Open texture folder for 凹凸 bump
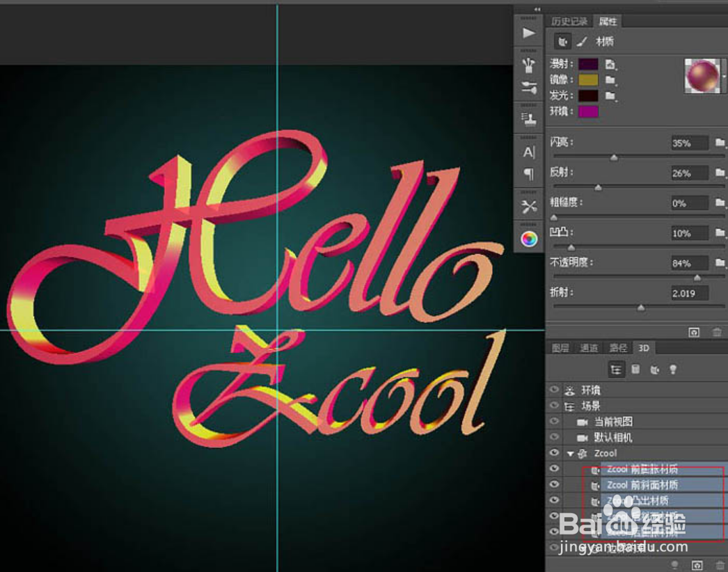The height and width of the screenshot is (572, 728). [720, 232]
